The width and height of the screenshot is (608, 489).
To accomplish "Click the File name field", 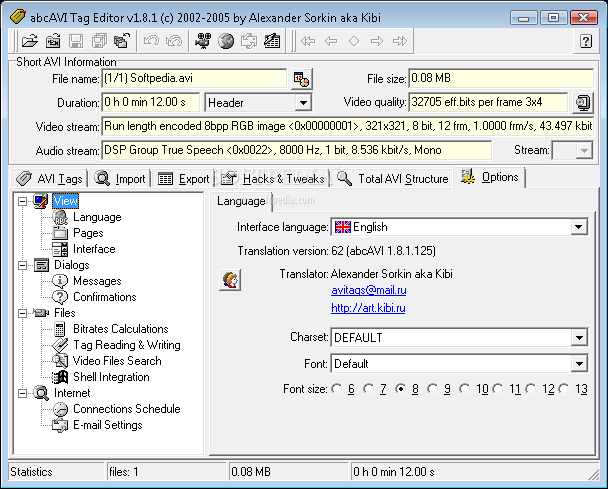I will [194, 78].
